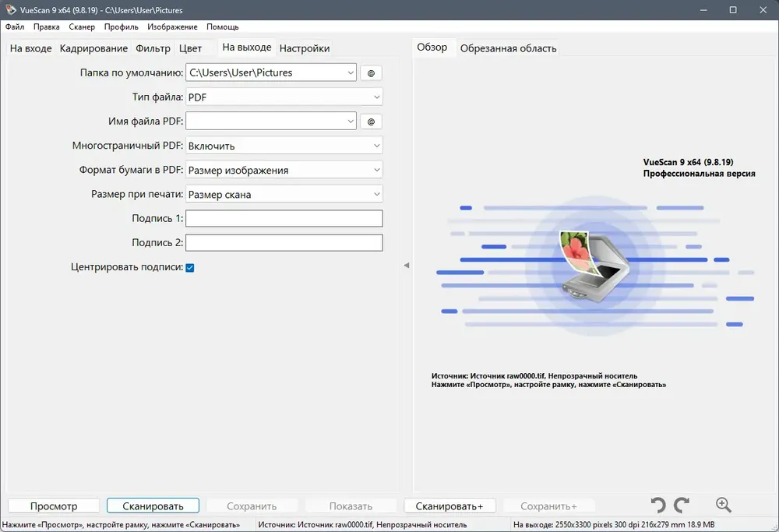Click the Просмотр button
This screenshot has height=532, width=779.
[54, 506]
